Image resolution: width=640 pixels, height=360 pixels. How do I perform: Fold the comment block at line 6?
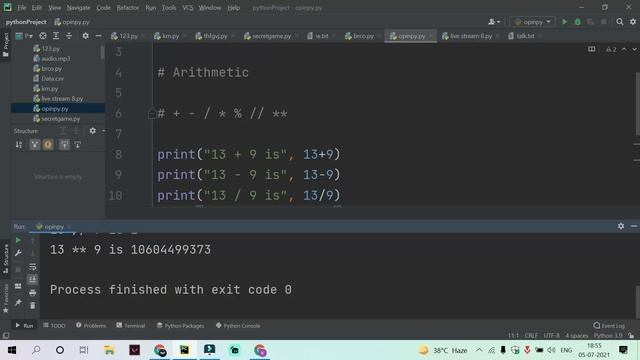[152, 113]
